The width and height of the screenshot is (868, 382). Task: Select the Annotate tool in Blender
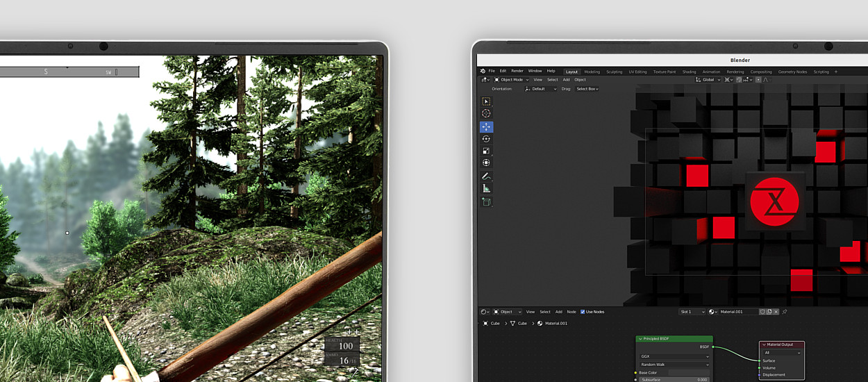(x=486, y=176)
